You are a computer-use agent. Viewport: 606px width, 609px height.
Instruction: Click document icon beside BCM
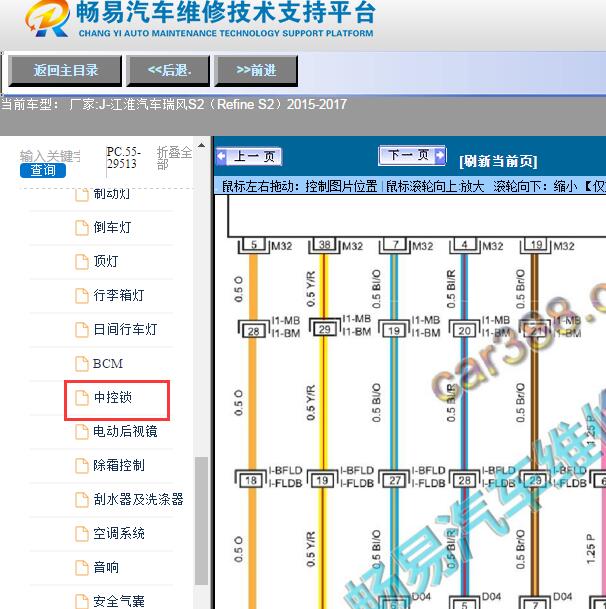click(x=82, y=364)
